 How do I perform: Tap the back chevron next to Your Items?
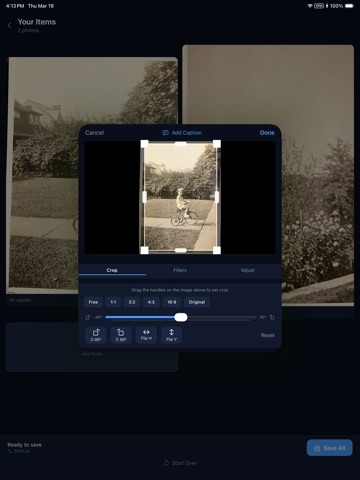(x=9, y=25)
